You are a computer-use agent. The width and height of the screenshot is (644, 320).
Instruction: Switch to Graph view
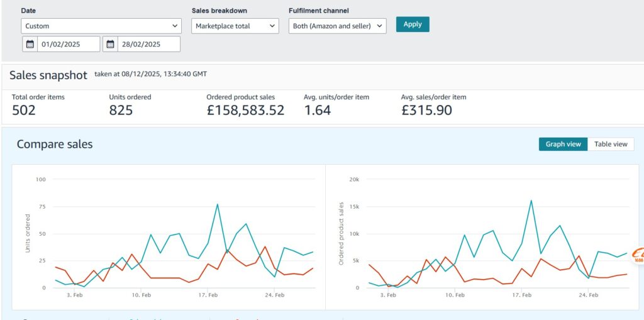click(x=563, y=144)
